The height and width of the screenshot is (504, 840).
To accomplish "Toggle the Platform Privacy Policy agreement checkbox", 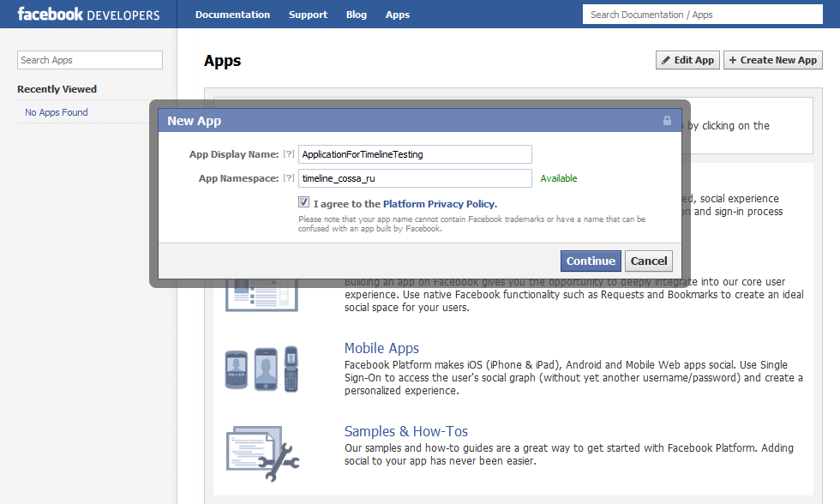I will click(303, 202).
